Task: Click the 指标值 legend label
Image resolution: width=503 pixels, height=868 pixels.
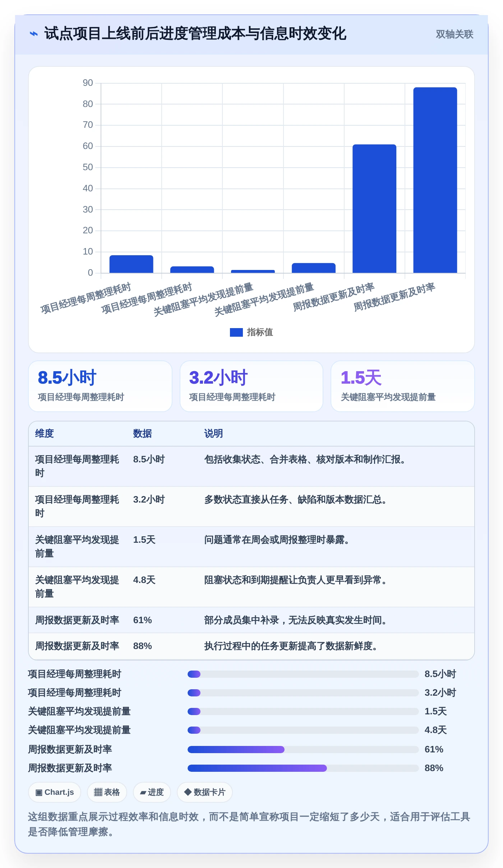Action: 260,332
